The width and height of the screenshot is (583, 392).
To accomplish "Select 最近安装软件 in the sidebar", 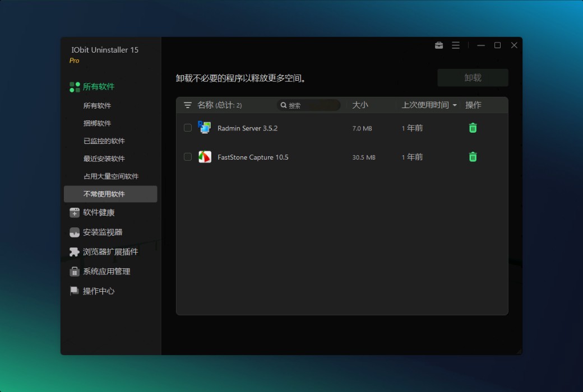I will coord(104,158).
